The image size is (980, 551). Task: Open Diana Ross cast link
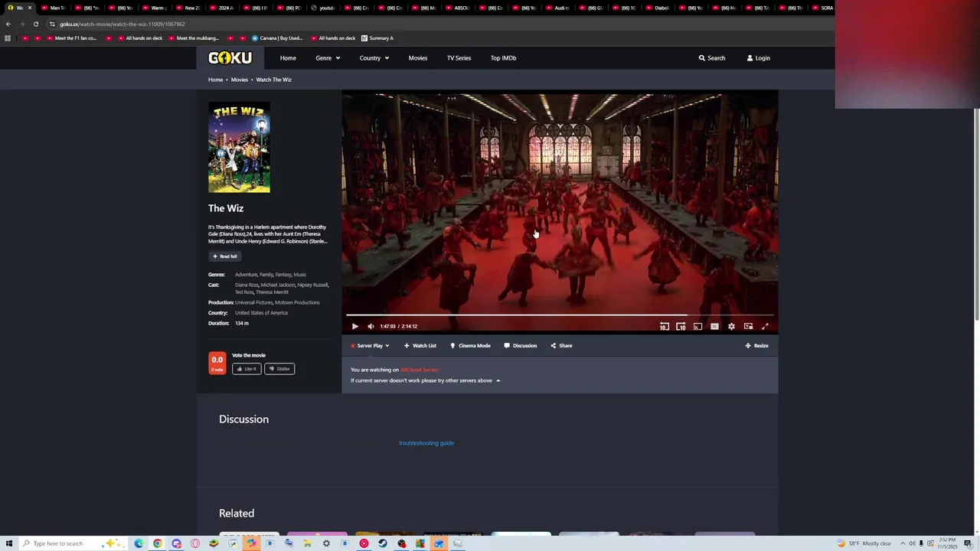(247, 285)
